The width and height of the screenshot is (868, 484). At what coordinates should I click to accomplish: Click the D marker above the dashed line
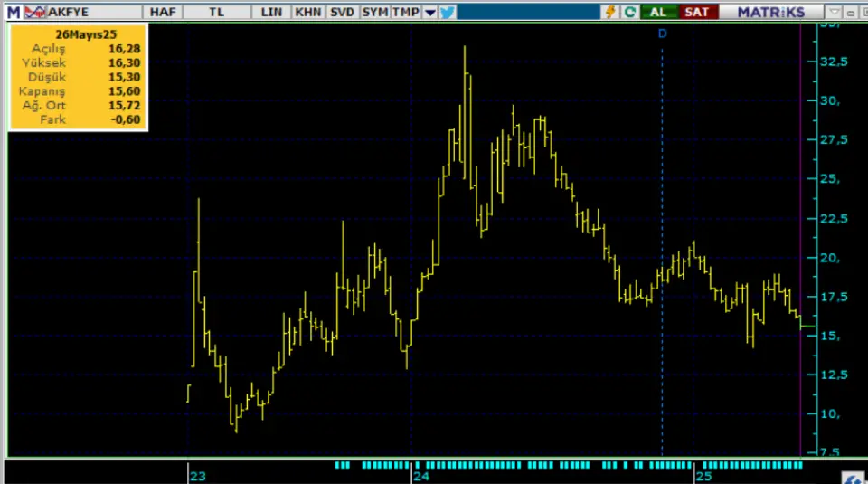pos(662,33)
